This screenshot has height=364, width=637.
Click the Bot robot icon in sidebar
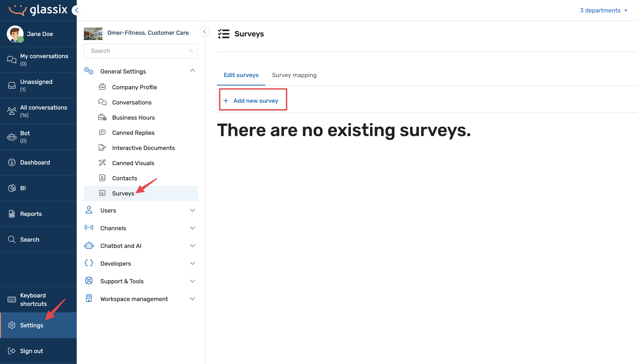(12, 137)
